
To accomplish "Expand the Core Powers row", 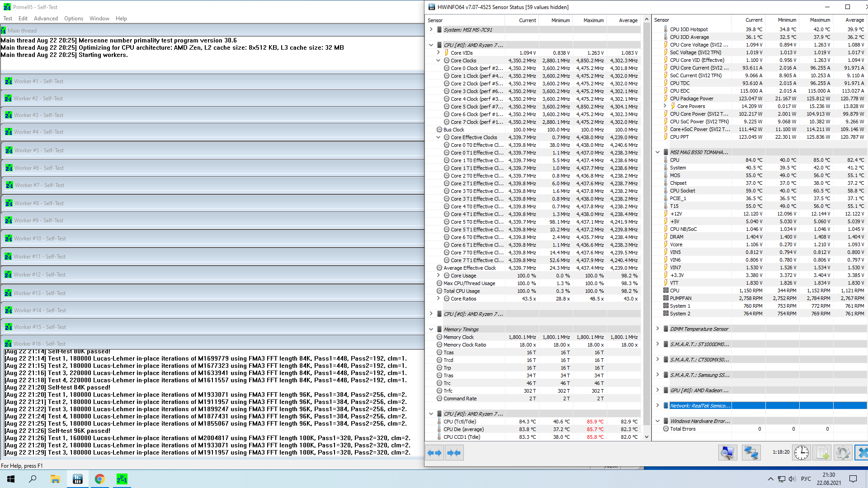I will 665,106.
